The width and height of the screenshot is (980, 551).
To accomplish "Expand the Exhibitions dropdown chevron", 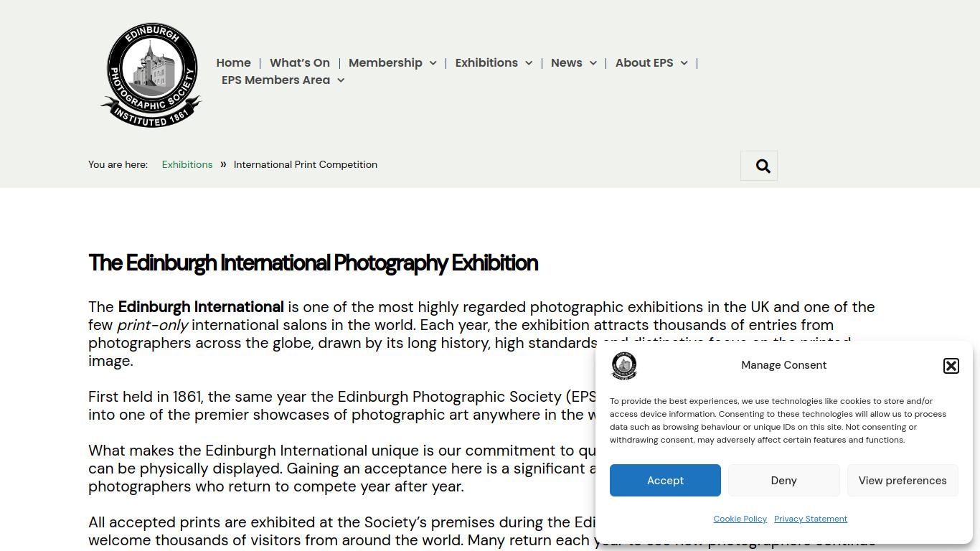I will click(x=529, y=63).
